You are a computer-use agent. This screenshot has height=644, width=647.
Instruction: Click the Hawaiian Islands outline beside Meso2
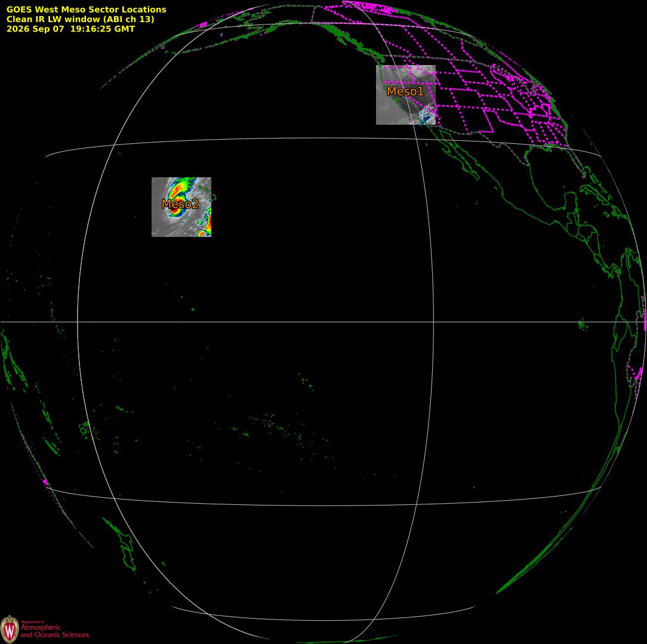click(x=208, y=194)
